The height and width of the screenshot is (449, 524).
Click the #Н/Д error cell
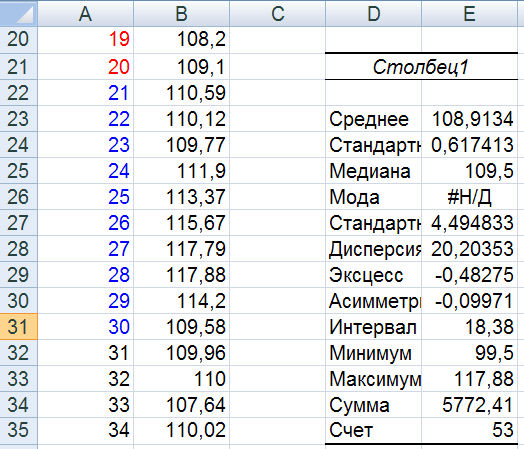470,197
